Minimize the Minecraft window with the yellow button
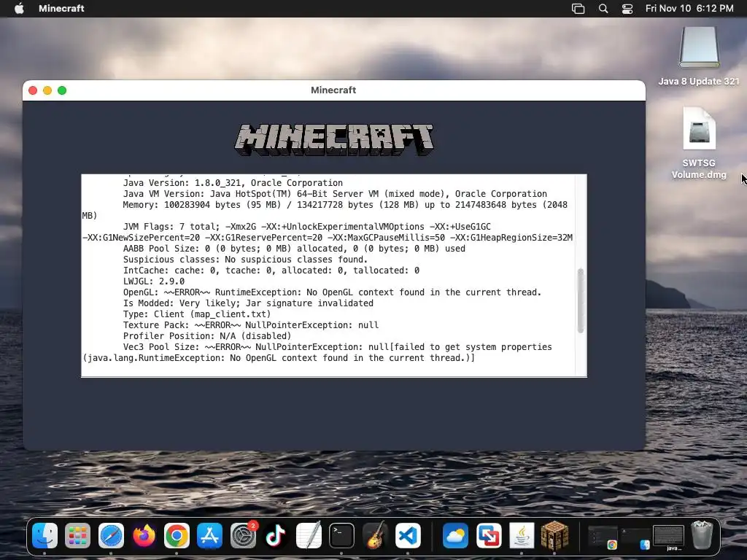This screenshot has width=747, height=560. coord(47,90)
